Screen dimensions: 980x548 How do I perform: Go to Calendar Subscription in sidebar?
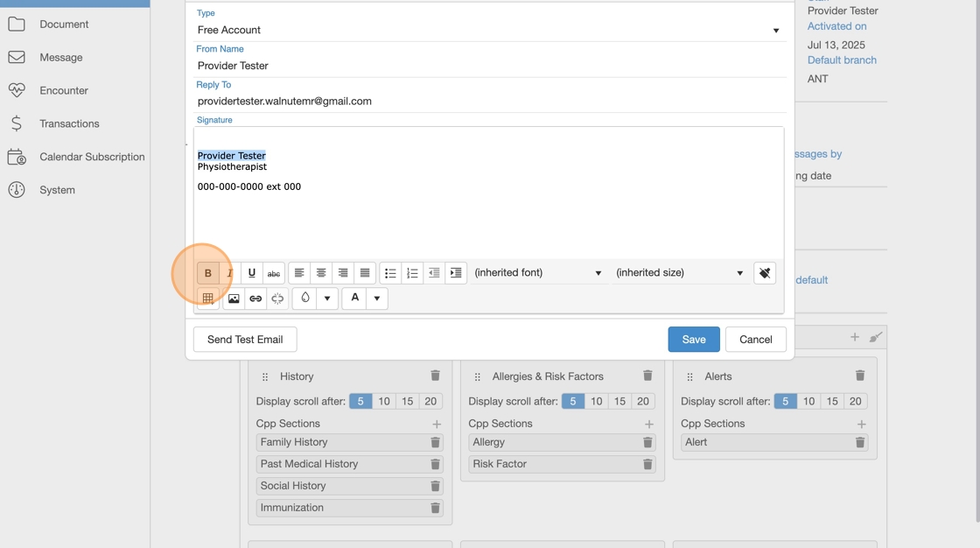click(92, 157)
